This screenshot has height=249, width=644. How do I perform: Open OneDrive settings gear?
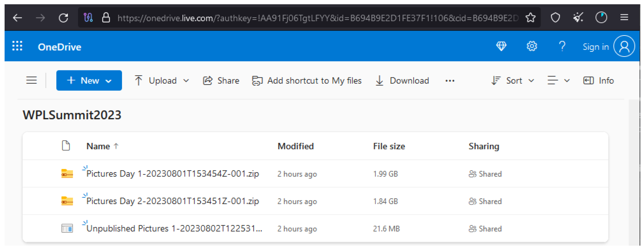click(x=531, y=46)
